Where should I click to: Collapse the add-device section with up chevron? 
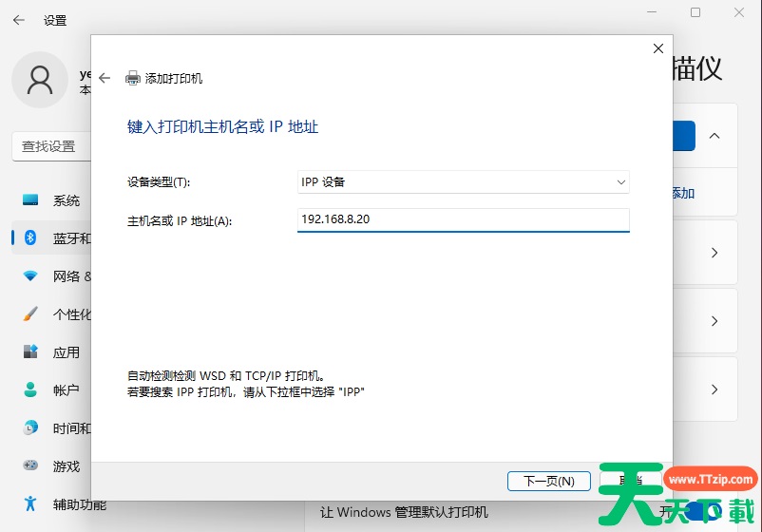(x=714, y=136)
